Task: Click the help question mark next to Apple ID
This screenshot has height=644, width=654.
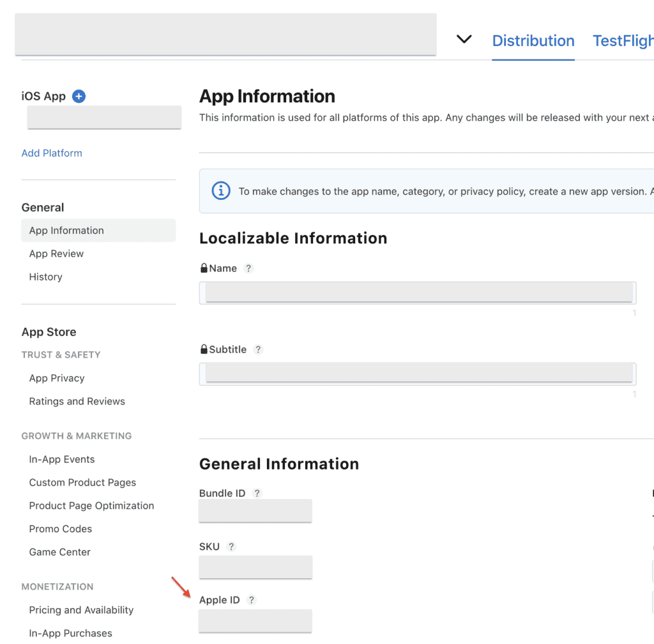Action: point(252,600)
